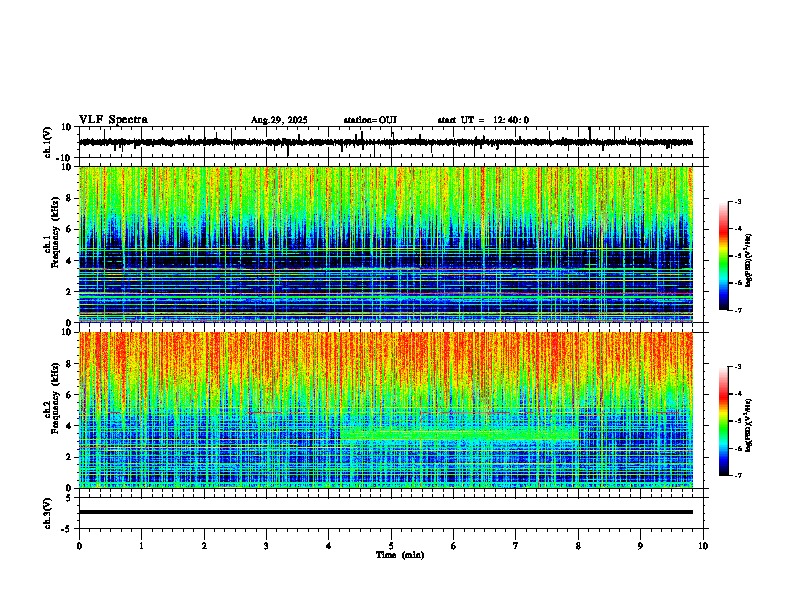This screenshot has width=792, height=612.
Task: Click the "-3" label on ch.1 color scale
Action: point(737,201)
